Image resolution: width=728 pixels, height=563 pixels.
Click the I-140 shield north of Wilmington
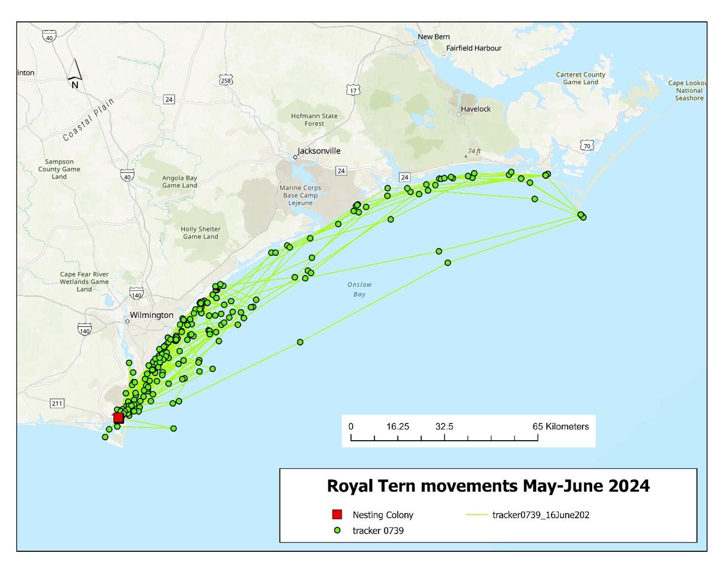coord(136,294)
